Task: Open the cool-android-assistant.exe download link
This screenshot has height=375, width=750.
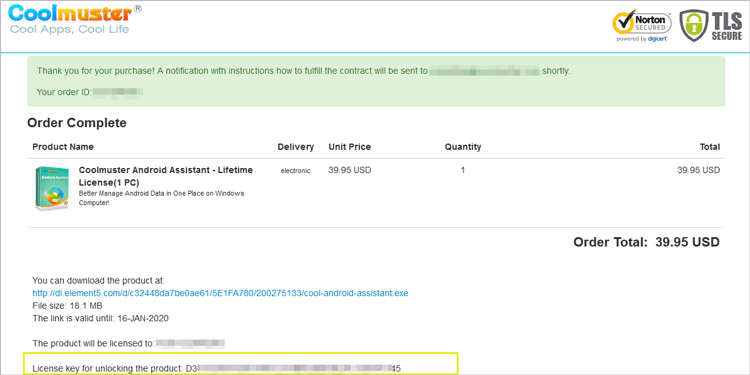Action: pos(220,293)
